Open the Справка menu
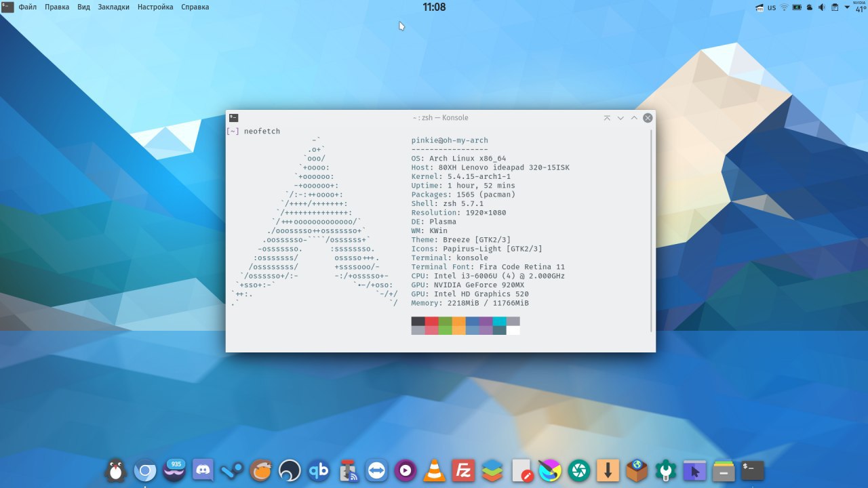Image resolution: width=868 pixels, height=488 pixels. (x=195, y=7)
